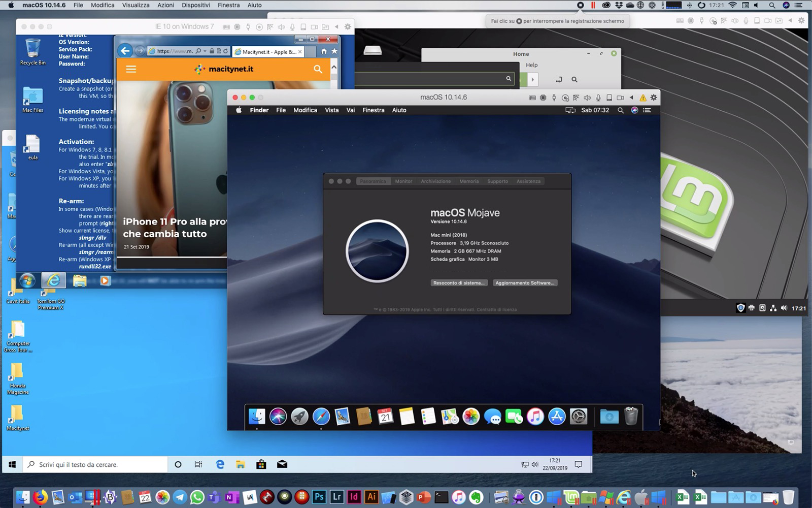Open Photoshop from the host Dock

(319, 497)
